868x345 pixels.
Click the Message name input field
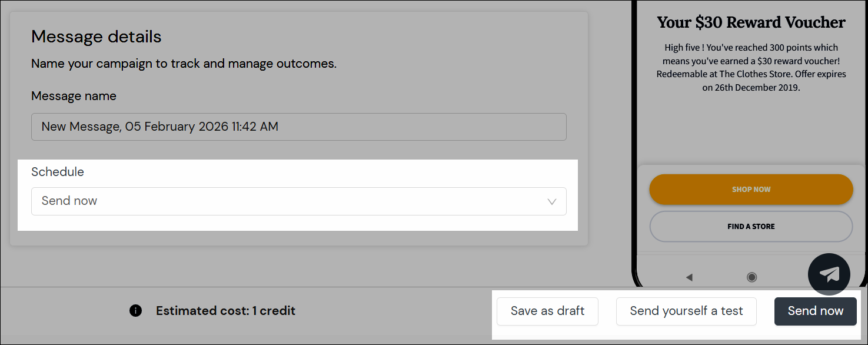pyautogui.click(x=299, y=127)
